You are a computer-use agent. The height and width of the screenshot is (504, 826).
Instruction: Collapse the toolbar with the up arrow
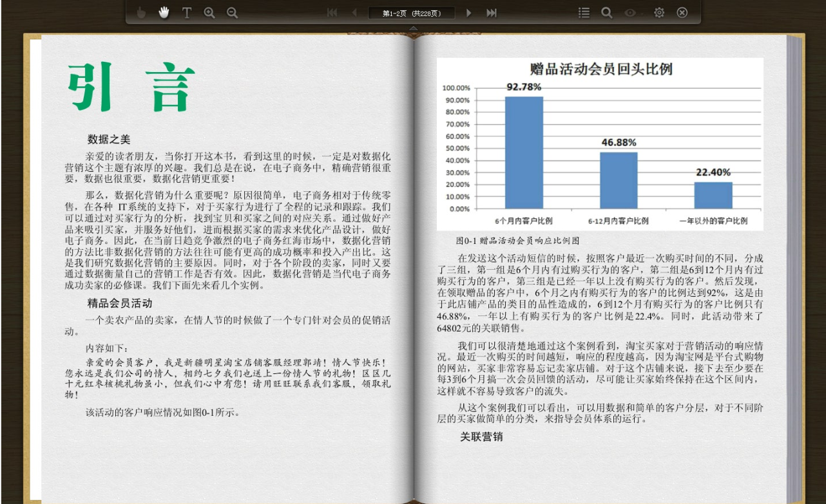[413, 28]
